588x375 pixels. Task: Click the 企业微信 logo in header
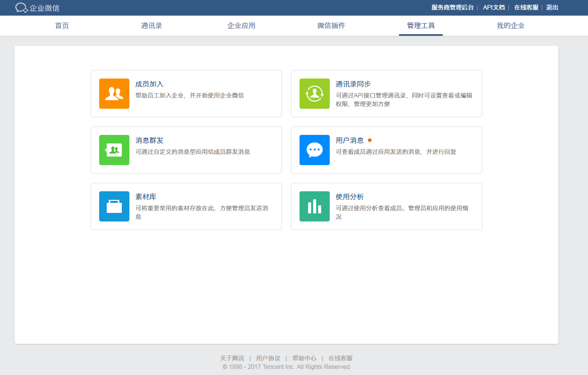coord(37,8)
